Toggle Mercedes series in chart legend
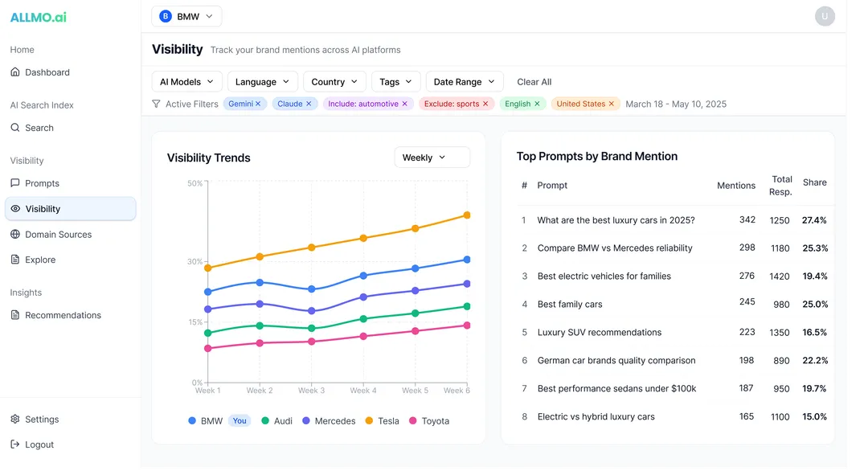Image resolution: width=868 pixels, height=475 pixels. click(x=329, y=421)
